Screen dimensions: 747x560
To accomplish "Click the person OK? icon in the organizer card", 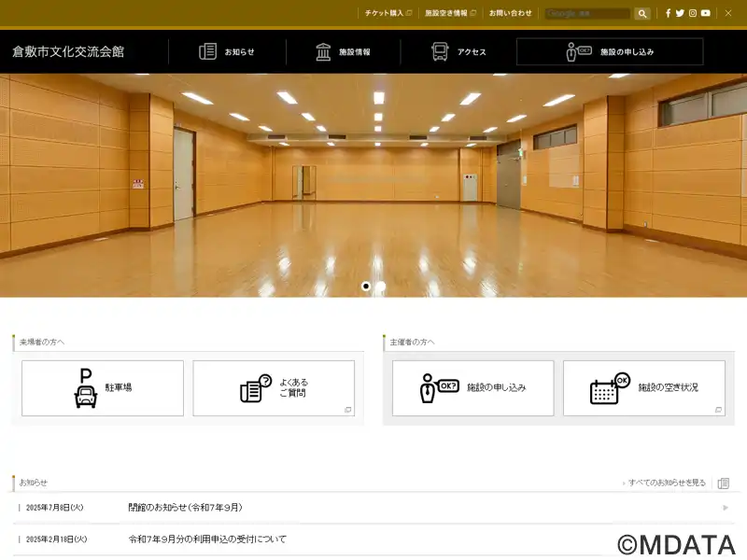I will point(439,388).
